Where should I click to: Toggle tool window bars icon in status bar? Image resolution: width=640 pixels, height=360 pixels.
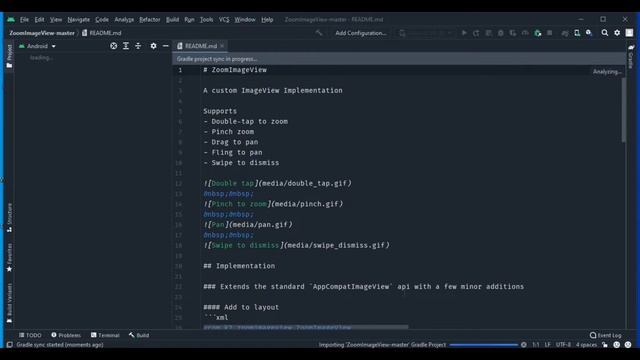coord(9,345)
